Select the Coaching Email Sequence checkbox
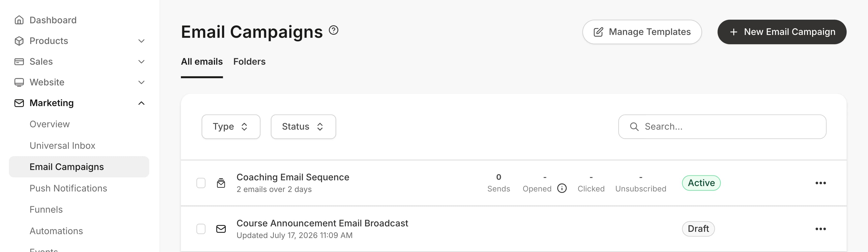 point(201,183)
